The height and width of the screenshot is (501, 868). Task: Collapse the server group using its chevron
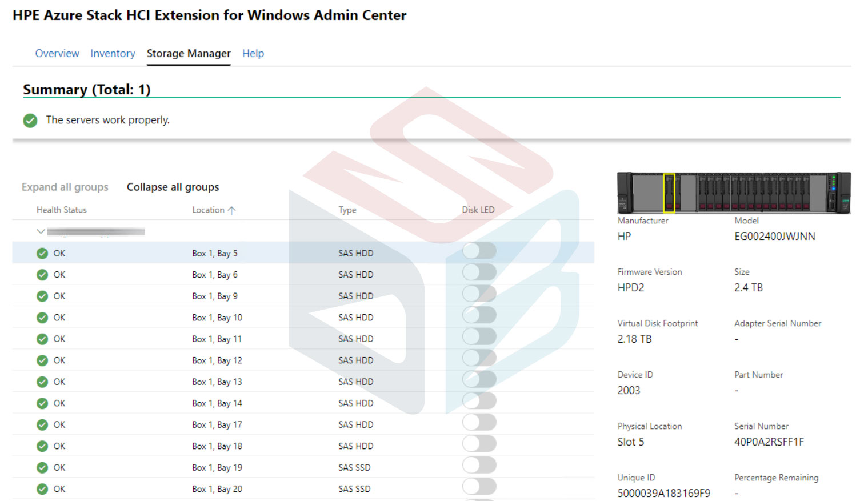coord(41,231)
